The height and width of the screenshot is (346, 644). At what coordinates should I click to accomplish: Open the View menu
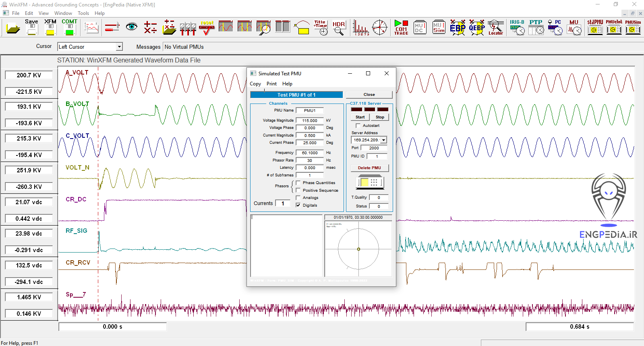tap(43, 13)
